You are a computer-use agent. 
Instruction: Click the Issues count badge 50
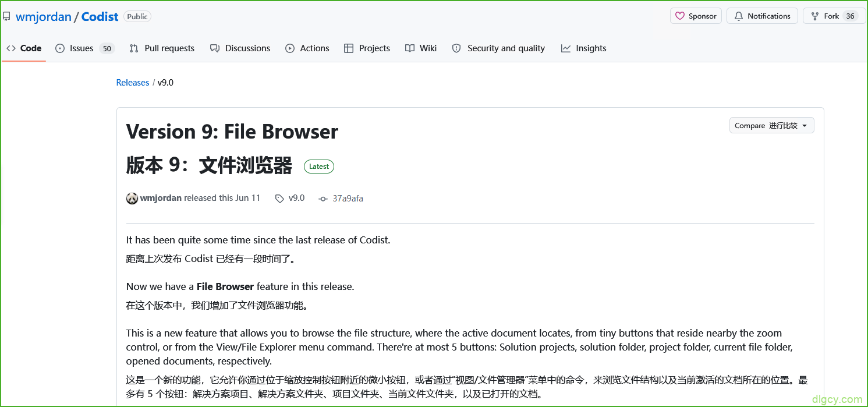(107, 49)
